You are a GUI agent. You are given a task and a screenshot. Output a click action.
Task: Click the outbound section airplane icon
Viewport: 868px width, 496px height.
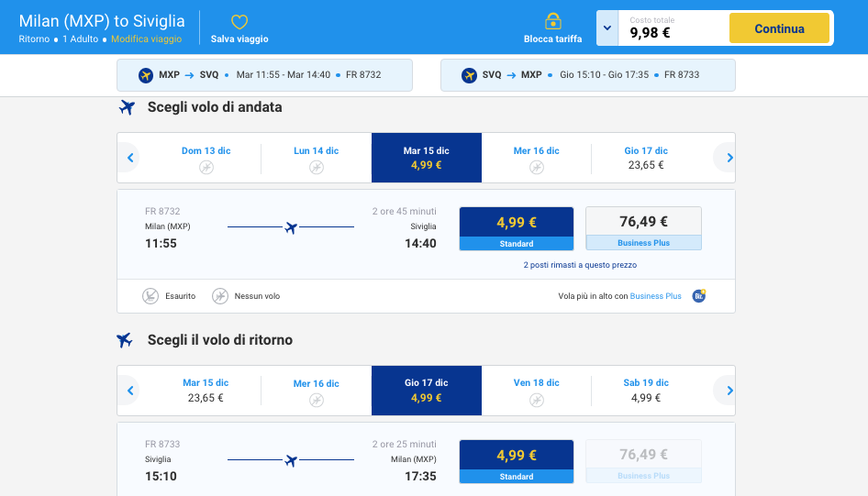pyautogui.click(x=127, y=107)
